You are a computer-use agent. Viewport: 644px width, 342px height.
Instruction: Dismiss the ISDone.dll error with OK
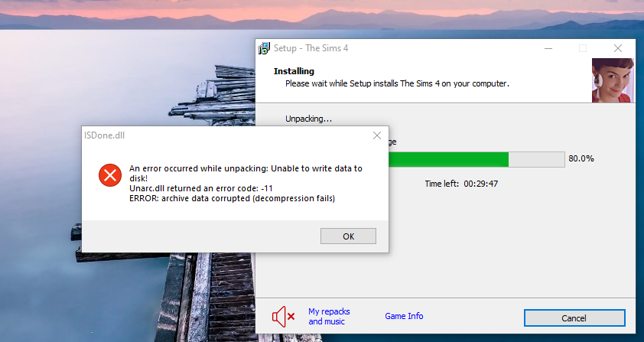348,236
